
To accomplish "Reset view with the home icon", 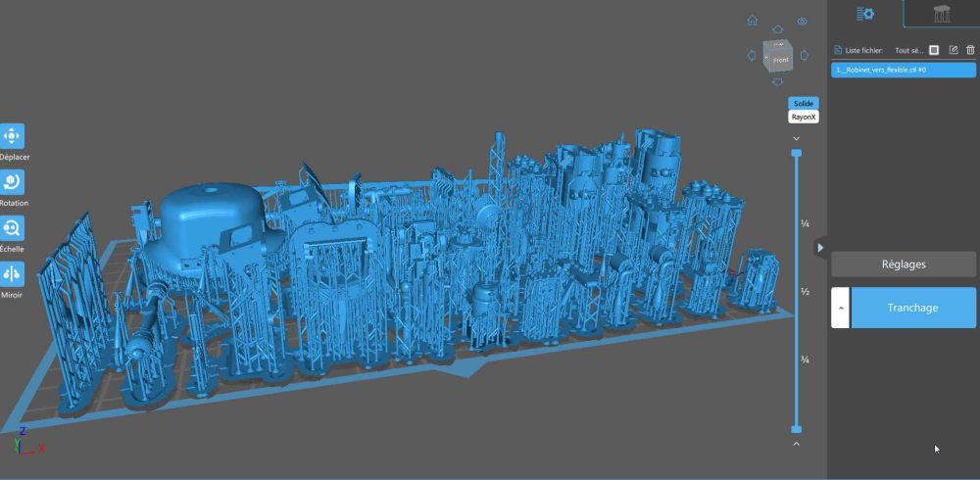I will coord(753,21).
